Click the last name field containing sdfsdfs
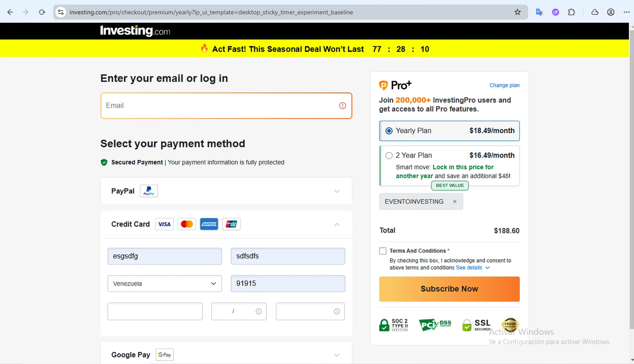 pyautogui.click(x=288, y=256)
